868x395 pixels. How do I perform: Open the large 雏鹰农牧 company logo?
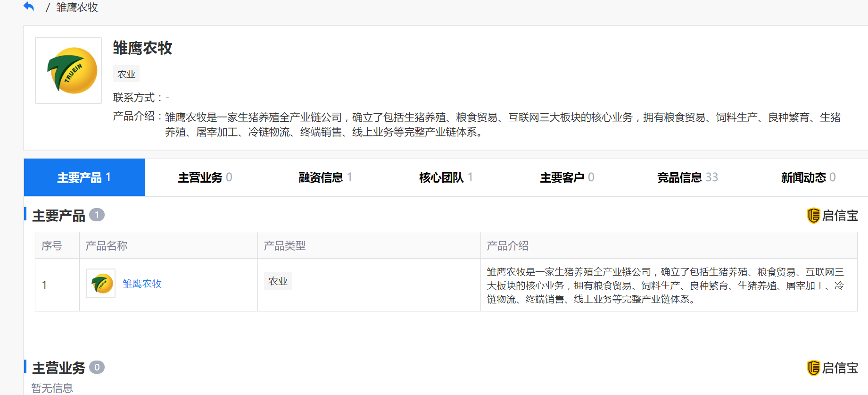tap(68, 70)
